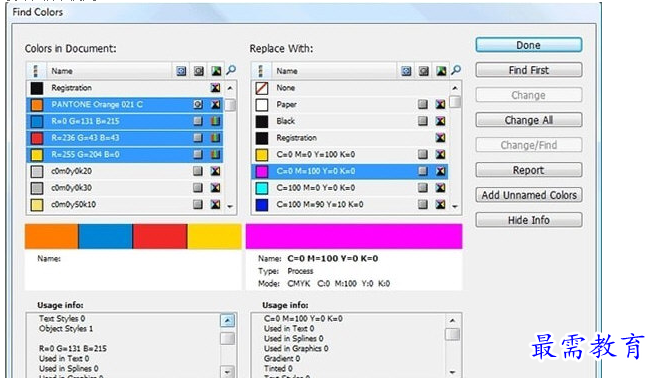The height and width of the screenshot is (378, 653).
Task: Click 'Used in Splines 0' in right Usage info
Action: 294,338
